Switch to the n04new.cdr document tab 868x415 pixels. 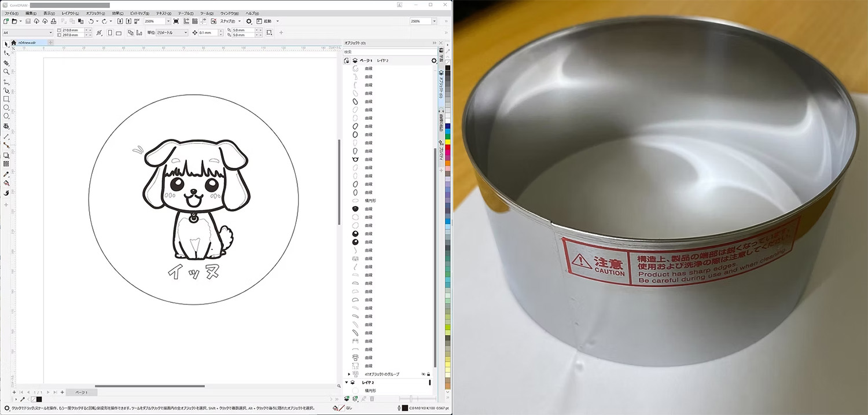click(x=27, y=42)
